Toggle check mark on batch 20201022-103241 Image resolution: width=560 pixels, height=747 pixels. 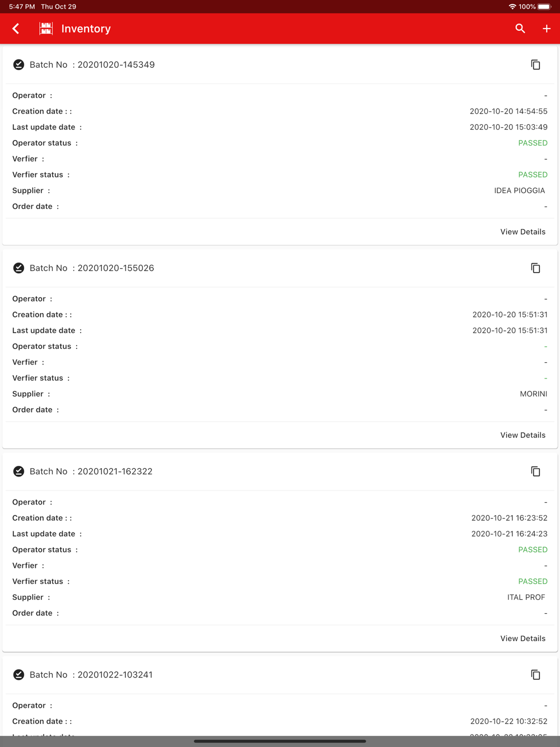point(18,674)
